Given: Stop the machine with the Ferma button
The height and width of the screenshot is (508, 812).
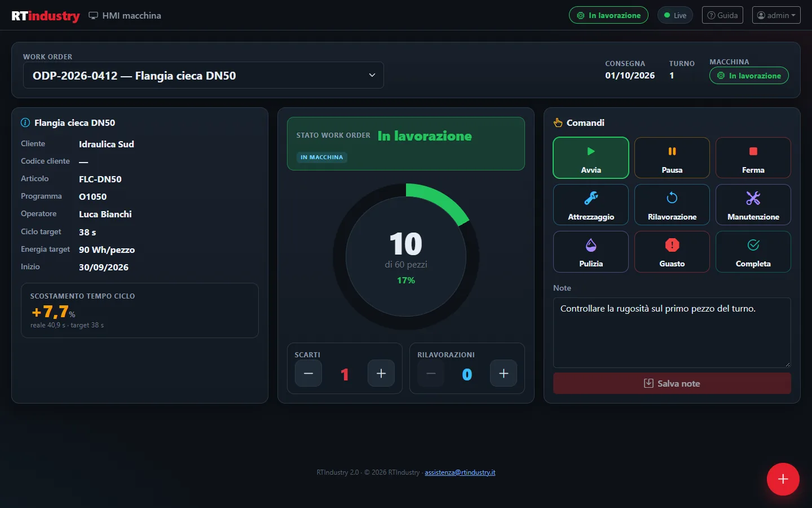Looking at the screenshot, I should (753, 158).
